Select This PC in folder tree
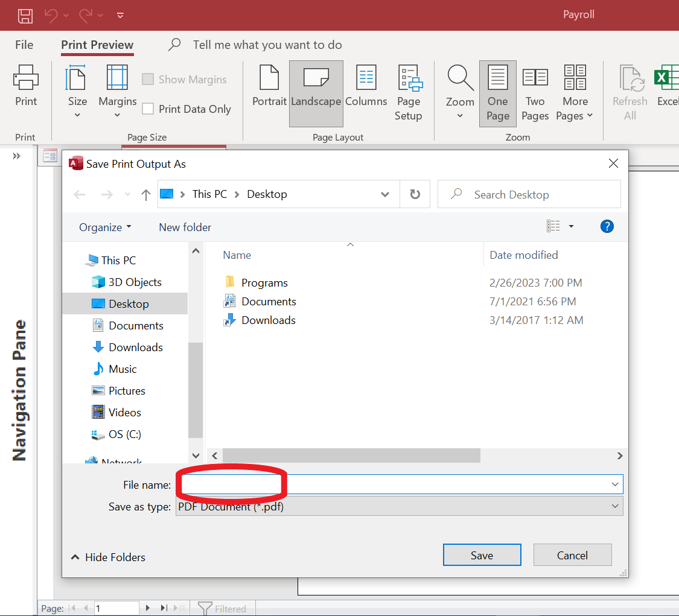This screenshot has height=616, width=679. [x=111, y=260]
